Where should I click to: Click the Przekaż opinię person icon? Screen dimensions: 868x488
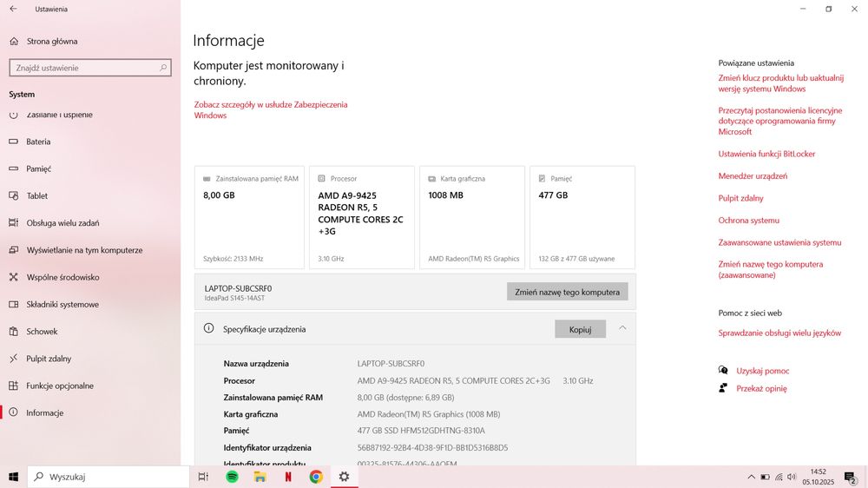click(723, 388)
